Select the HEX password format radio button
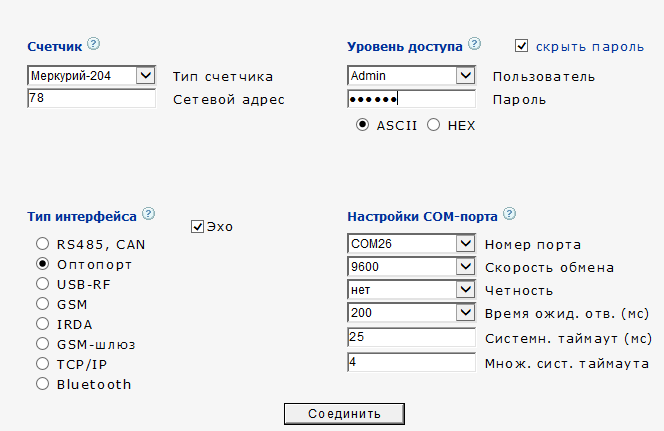Screen dimensions: 664x431 coord(433,125)
